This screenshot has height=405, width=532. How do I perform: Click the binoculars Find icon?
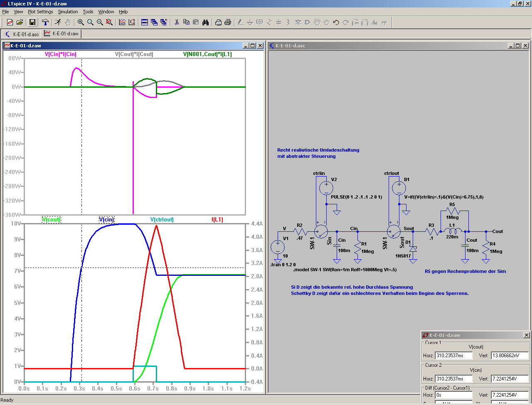point(205,22)
